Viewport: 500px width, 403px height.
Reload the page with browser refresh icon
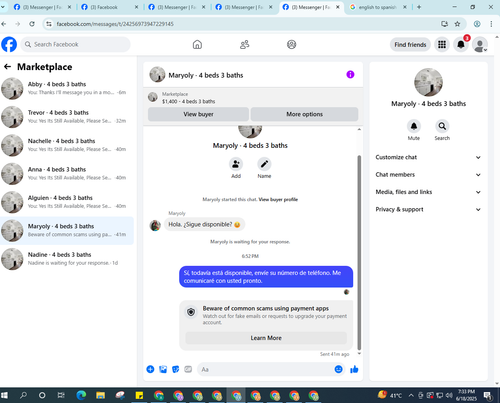(x=32, y=24)
